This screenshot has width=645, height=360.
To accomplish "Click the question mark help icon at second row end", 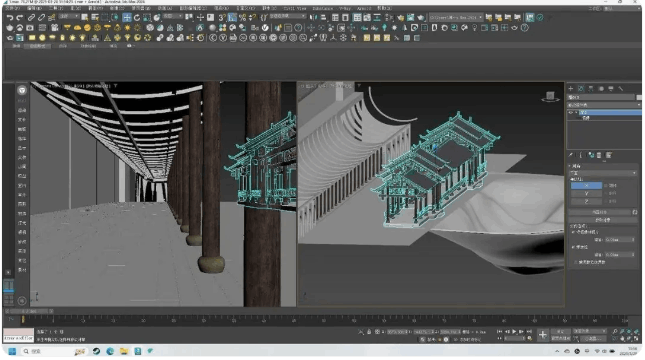I will pyautogui.click(x=524, y=28).
